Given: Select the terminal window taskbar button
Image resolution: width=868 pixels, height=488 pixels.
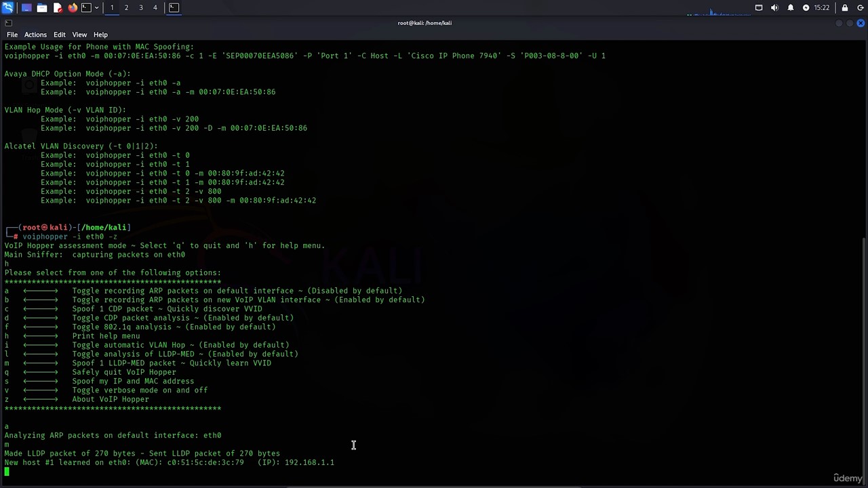Looking at the screenshot, I should pos(174,7).
